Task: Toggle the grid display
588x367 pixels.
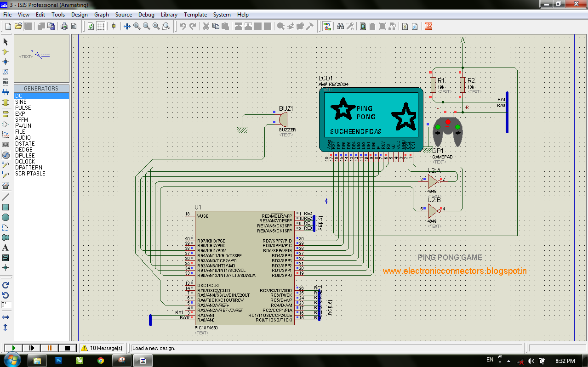Action: [100, 26]
